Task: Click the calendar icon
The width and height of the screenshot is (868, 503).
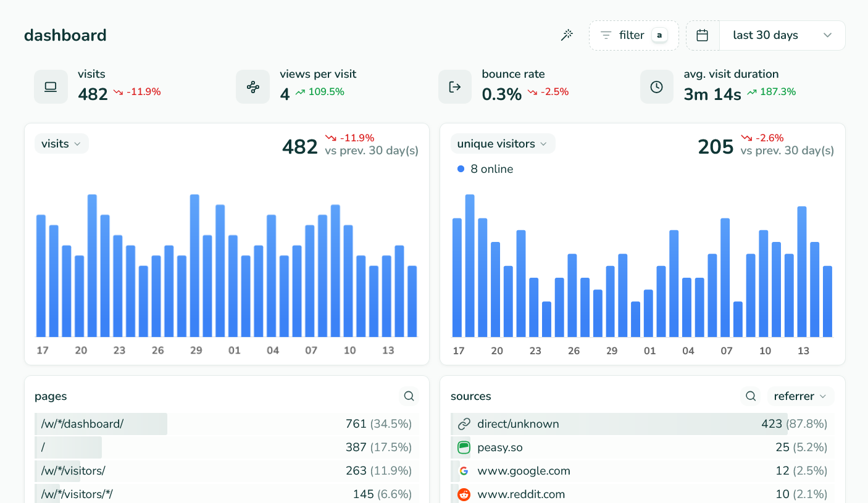Action: coord(703,35)
